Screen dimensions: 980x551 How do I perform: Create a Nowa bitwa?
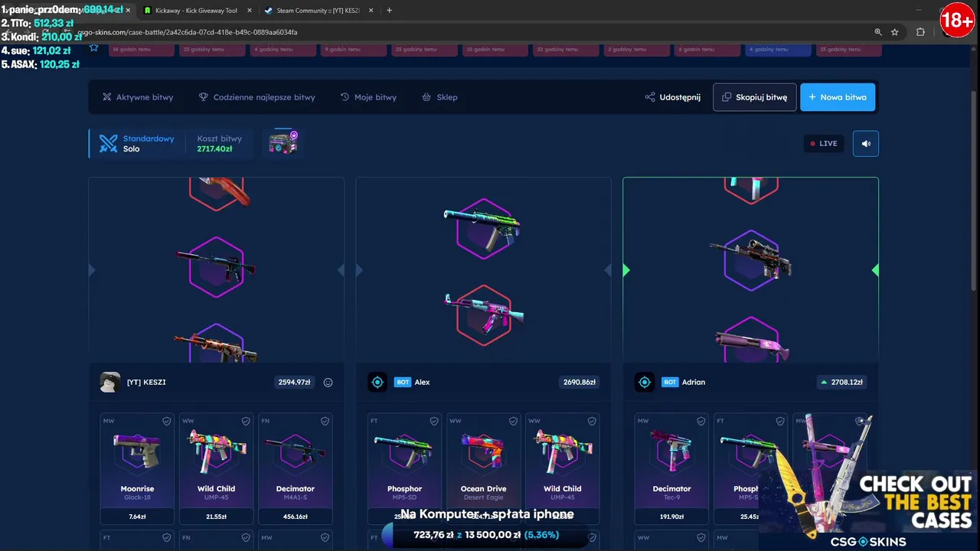[838, 97]
